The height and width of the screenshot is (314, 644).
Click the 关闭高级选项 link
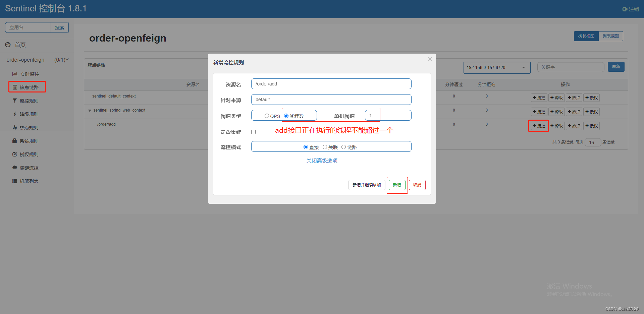coord(322,161)
